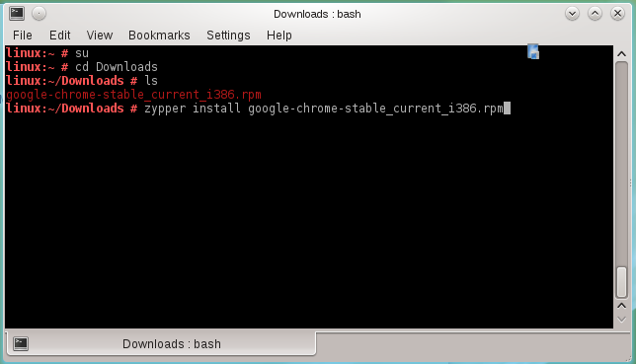Minimize the Konsole window
The height and width of the screenshot is (364, 636).
pos(573,14)
